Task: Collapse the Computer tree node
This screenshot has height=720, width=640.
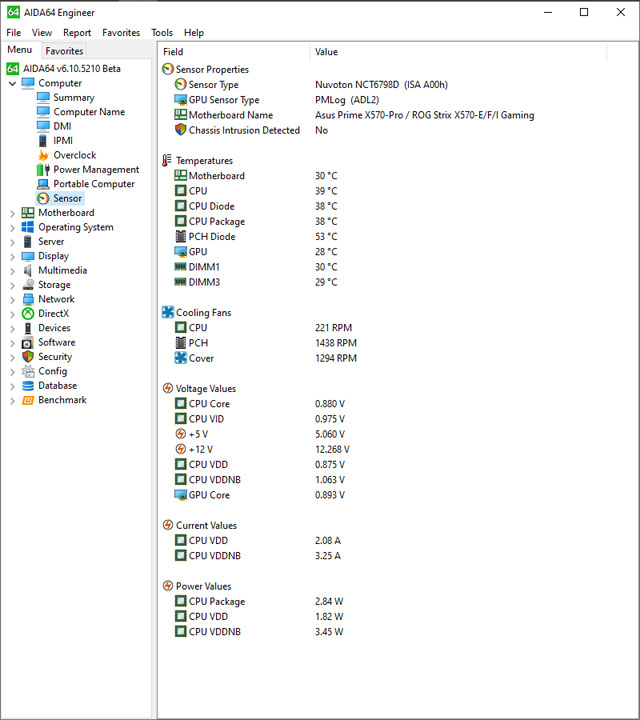Action: click(x=12, y=84)
